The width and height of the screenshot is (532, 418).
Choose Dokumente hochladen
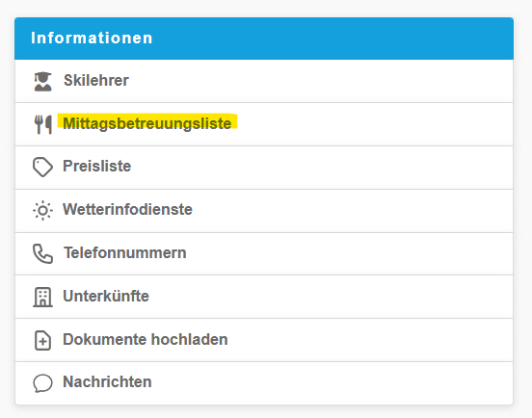(146, 339)
